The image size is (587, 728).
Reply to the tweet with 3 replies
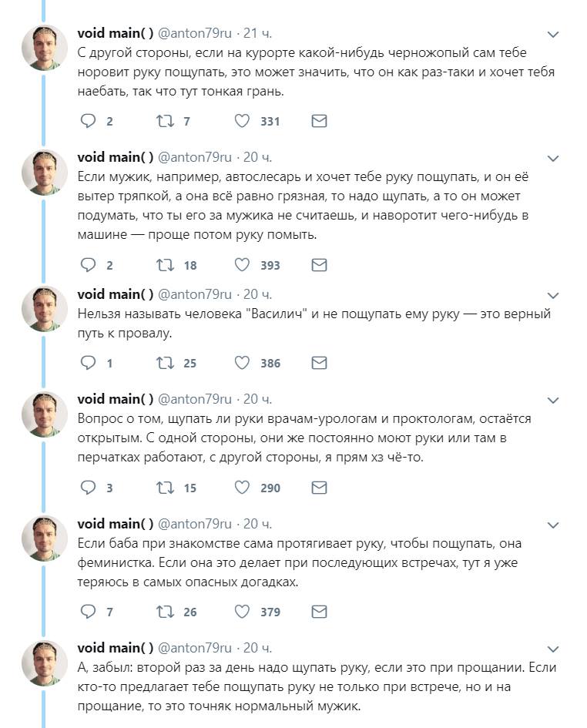(x=89, y=488)
